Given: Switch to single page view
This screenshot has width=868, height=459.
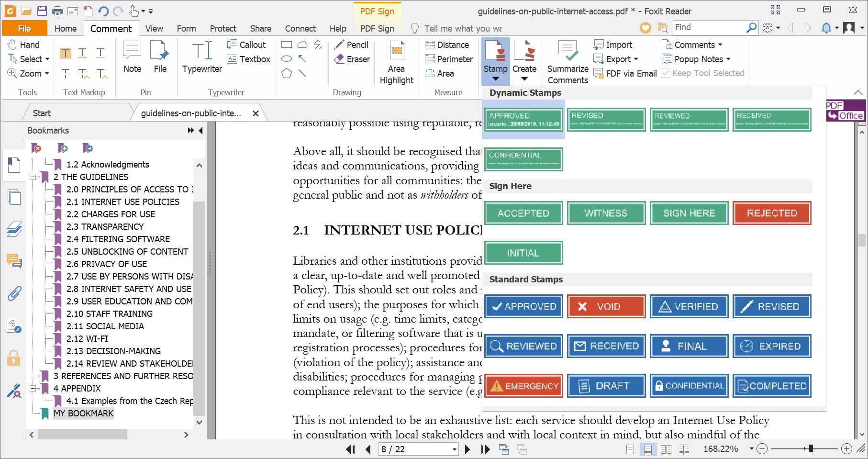Looking at the screenshot, I should [x=630, y=449].
